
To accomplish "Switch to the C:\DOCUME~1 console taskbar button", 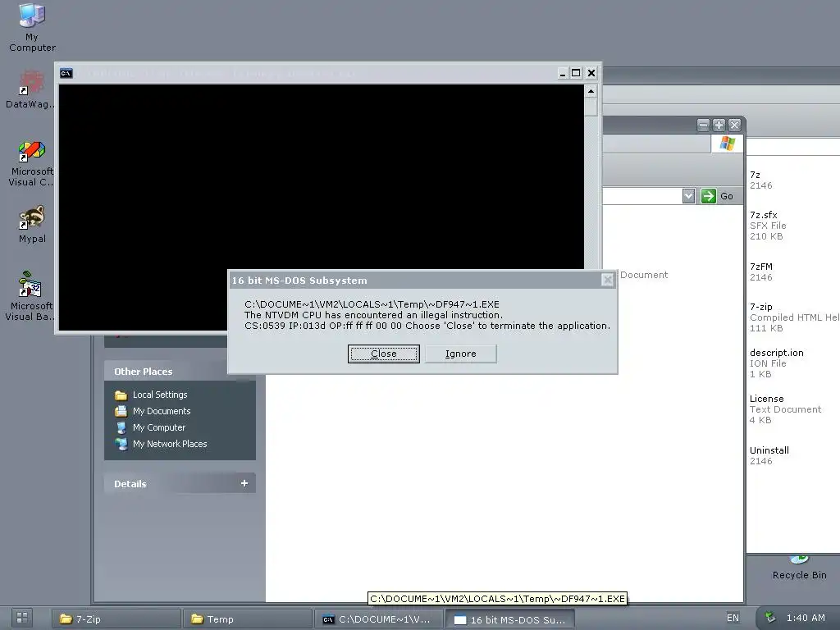I will click(378, 619).
